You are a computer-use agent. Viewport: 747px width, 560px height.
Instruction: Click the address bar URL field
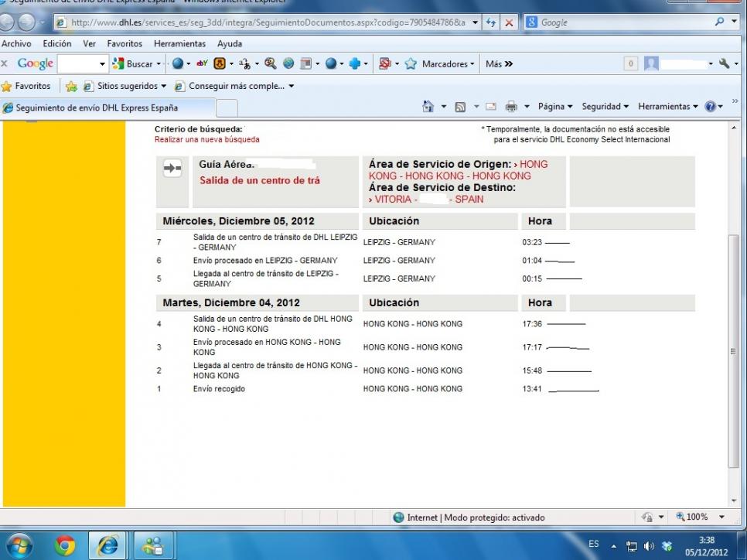268,22
